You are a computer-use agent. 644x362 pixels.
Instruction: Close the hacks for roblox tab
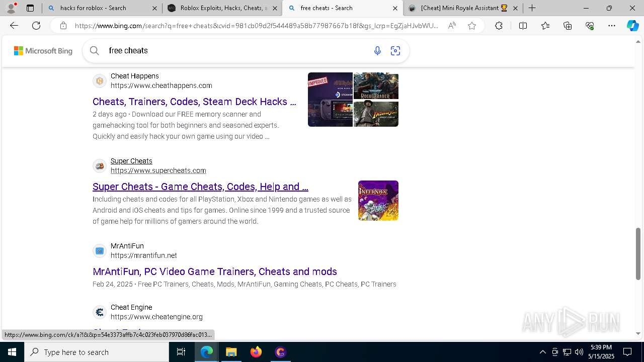155,8
